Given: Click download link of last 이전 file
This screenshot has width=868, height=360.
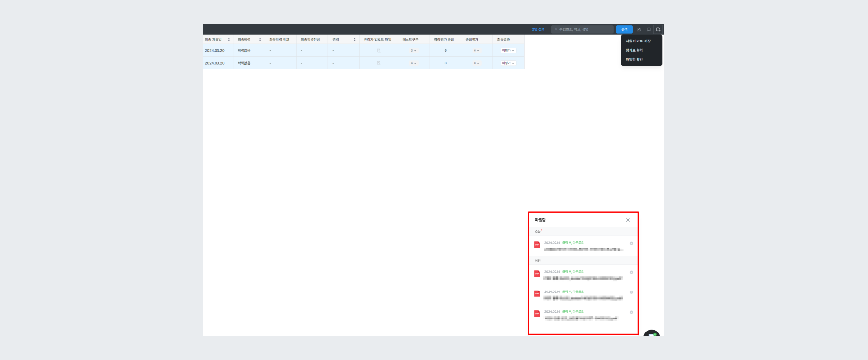Looking at the screenshot, I should click(573, 312).
